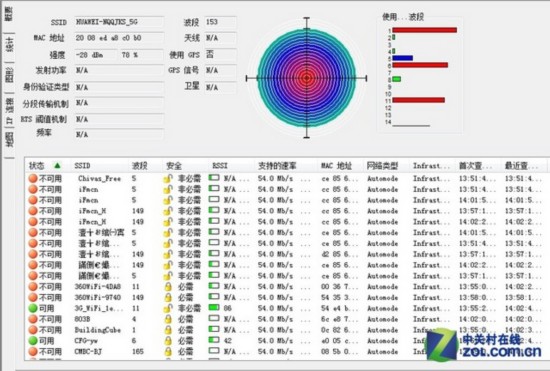The height and width of the screenshot is (371, 550).
Task: Click the padlock icon on CMCC-BJ row
Action: point(168,351)
